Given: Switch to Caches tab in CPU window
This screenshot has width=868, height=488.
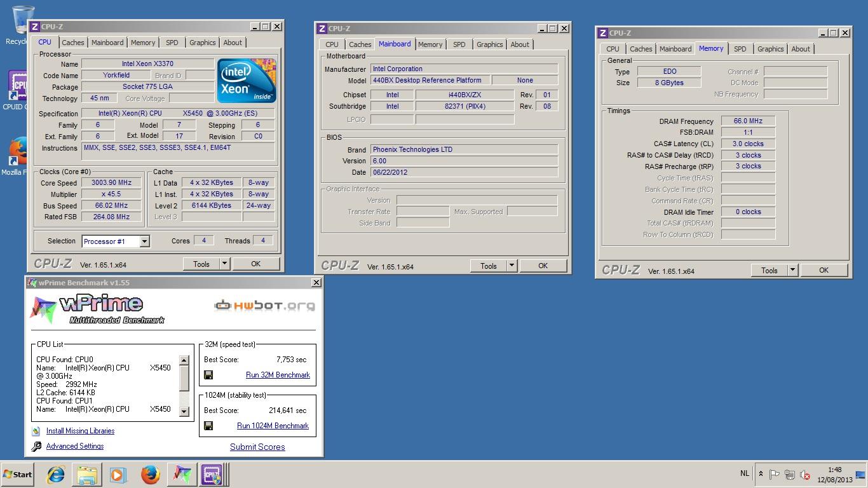Looking at the screenshot, I should click(x=73, y=43).
